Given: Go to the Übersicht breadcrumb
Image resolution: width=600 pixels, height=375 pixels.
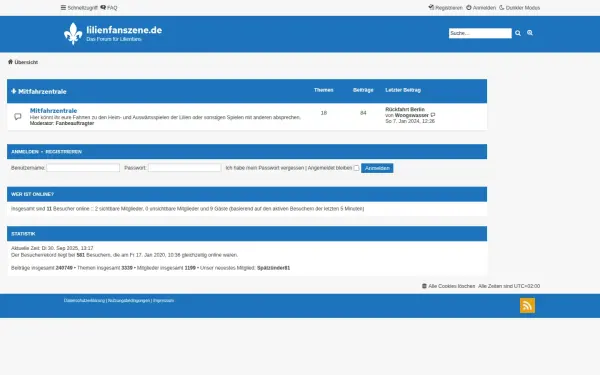Looking at the screenshot, I should point(26,62).
